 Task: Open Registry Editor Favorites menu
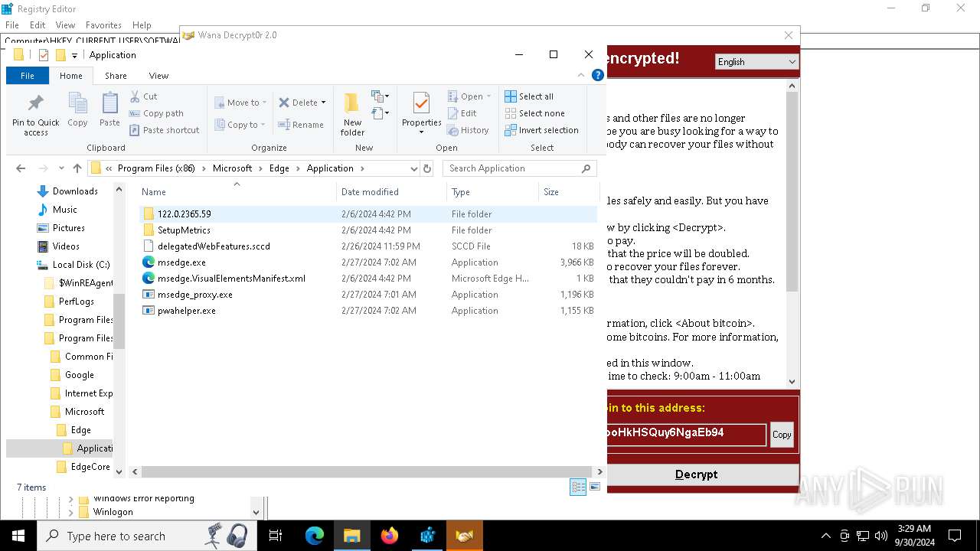103,25
